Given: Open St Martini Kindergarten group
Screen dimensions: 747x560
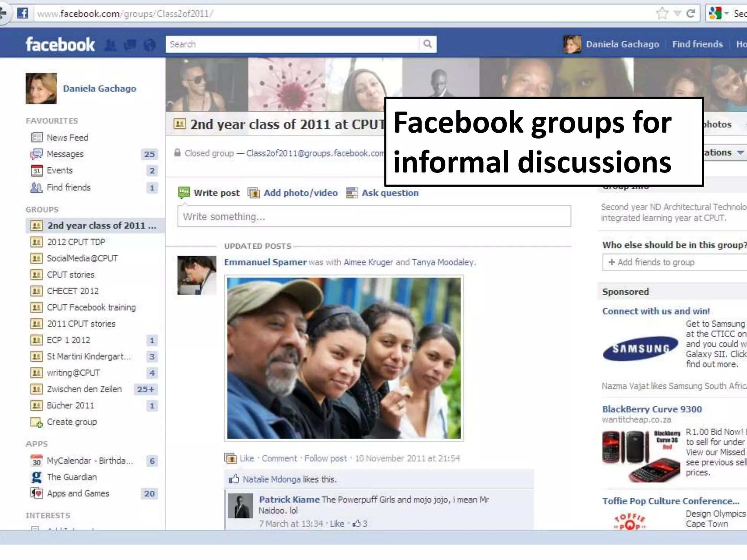Looking at the screenshot, I should 89,356.
